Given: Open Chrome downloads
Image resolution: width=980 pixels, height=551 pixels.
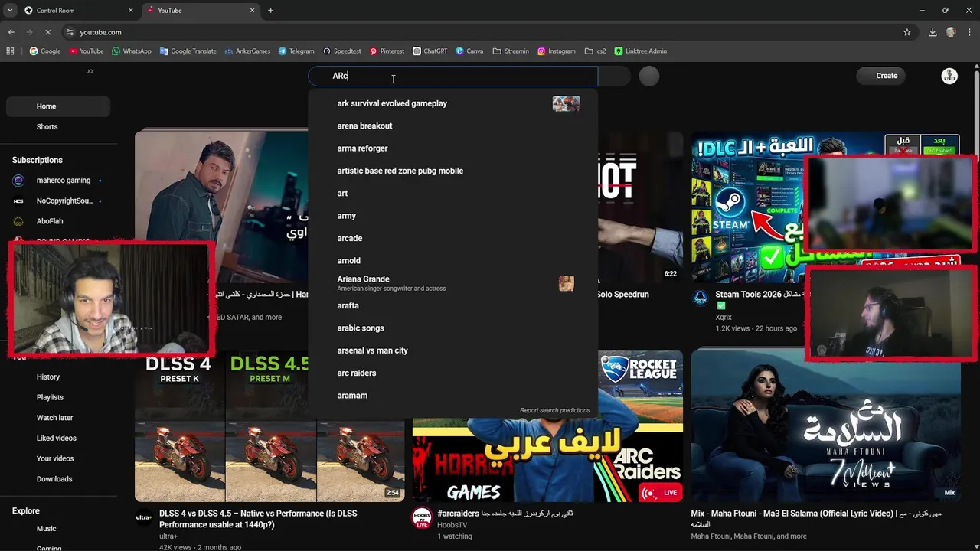Looking at the screenshot, I should [933, 32].
